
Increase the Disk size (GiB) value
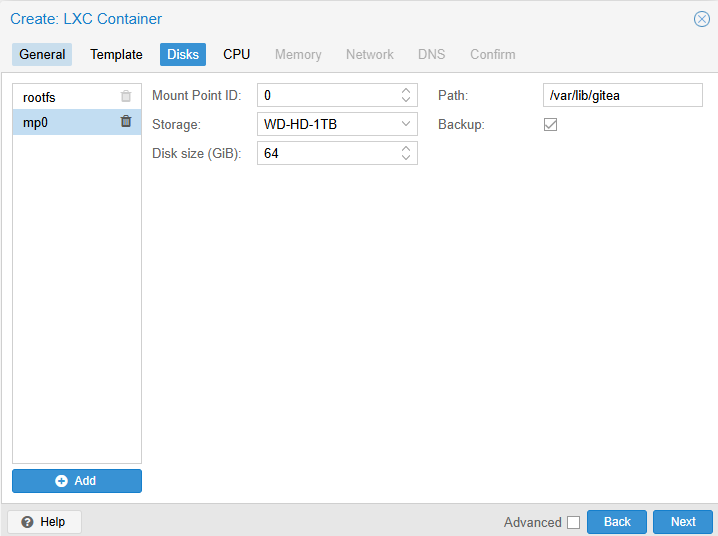click(x=406, y=148)
